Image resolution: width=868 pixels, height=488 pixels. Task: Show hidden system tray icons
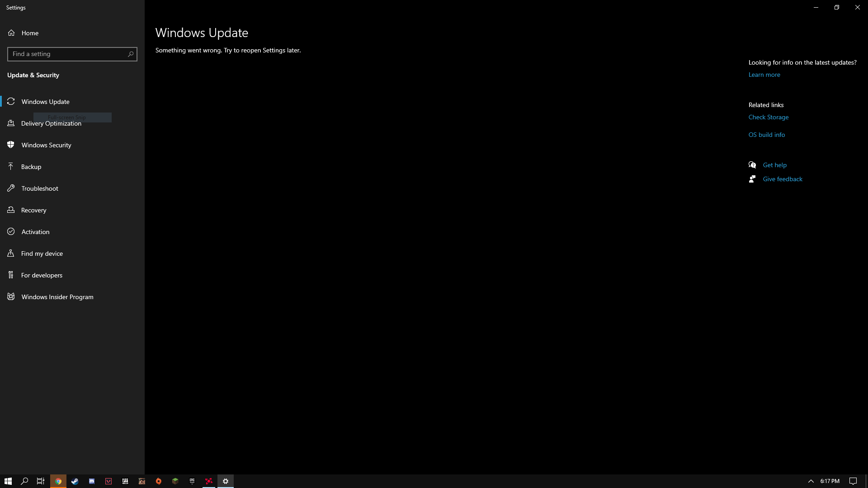click(x=811, y=481)
